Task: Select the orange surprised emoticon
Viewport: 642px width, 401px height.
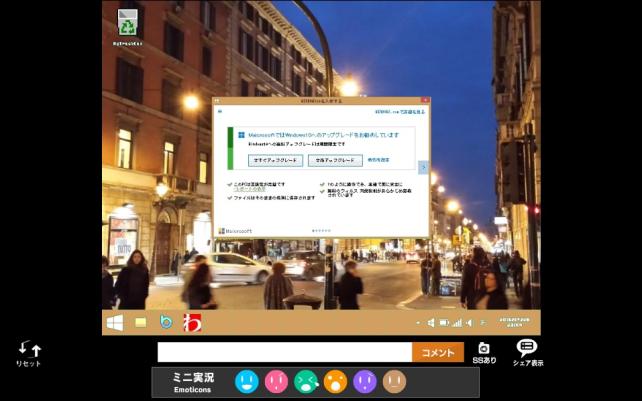Action: [336, 381]
